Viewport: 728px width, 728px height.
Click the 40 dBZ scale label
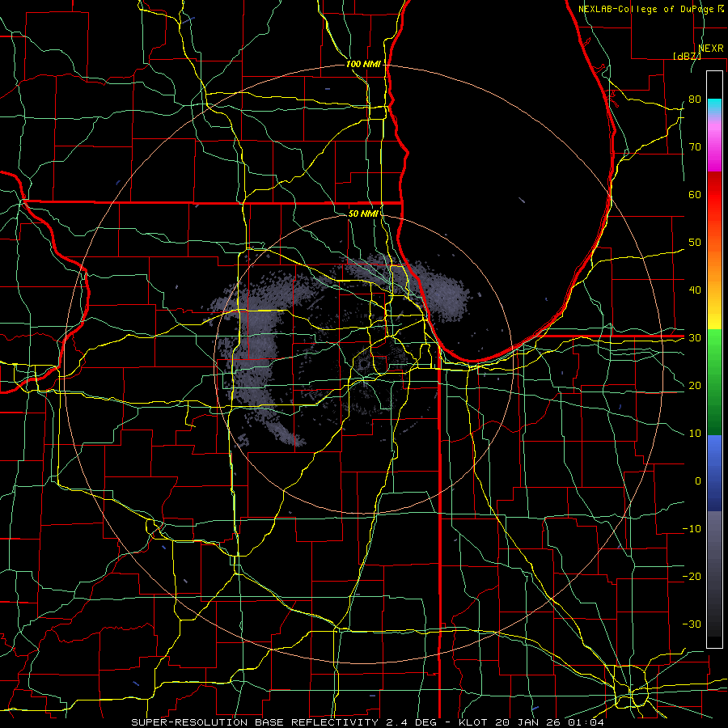click(x=695, y=290)
